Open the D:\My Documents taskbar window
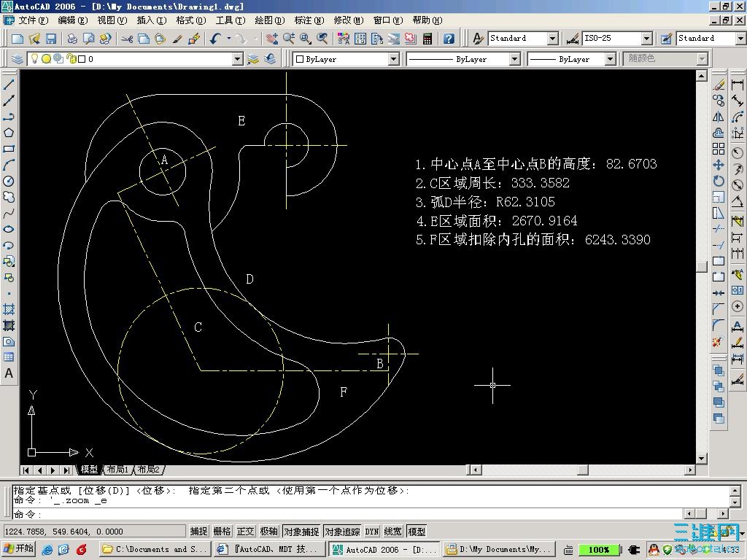 point(499,550)
